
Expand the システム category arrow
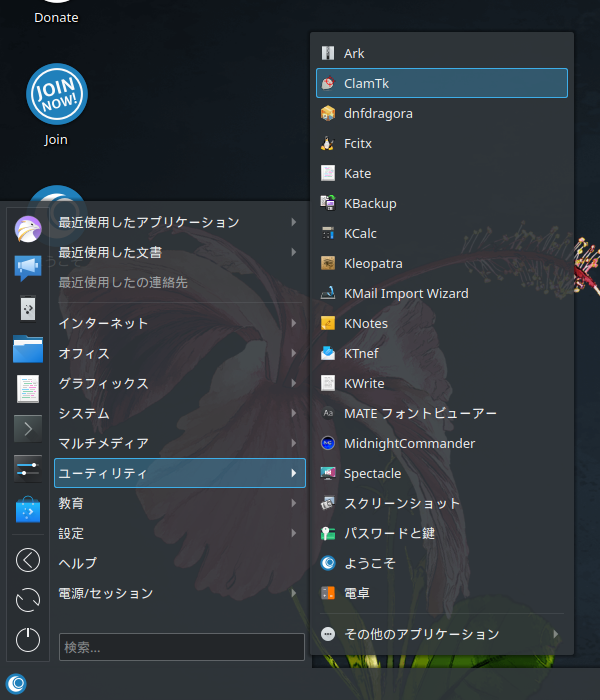tap(293, 413)
